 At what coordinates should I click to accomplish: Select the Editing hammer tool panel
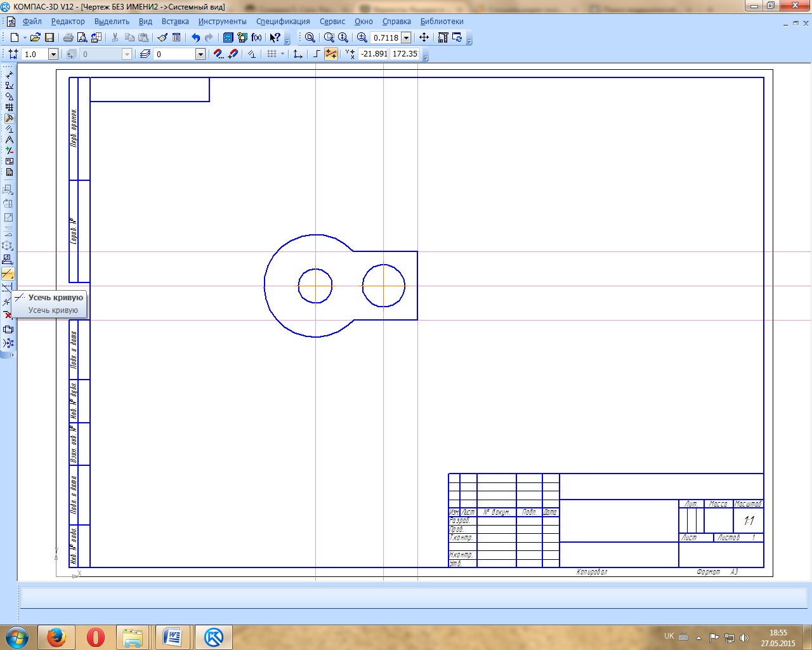(9, 118)
